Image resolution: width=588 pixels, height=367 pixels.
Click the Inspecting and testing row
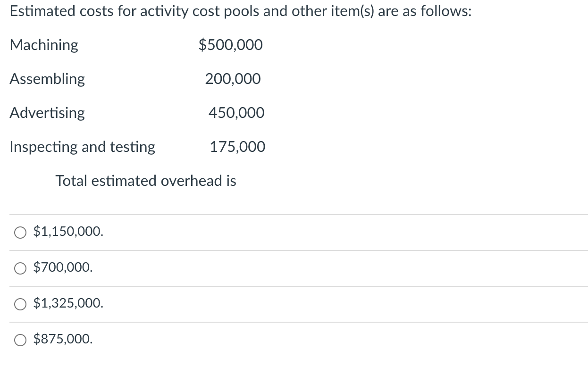82,147
